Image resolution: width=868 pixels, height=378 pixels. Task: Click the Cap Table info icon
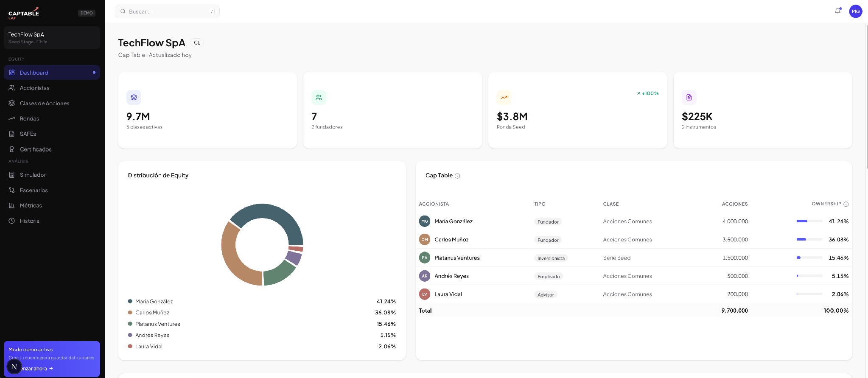pyautogui.click(x=457, y=176)
